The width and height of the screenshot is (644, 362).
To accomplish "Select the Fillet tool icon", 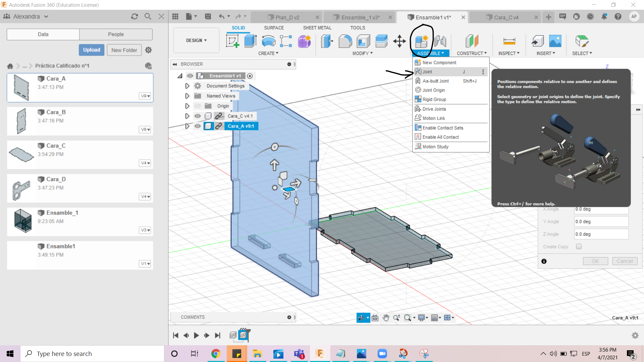I will 345,41.
